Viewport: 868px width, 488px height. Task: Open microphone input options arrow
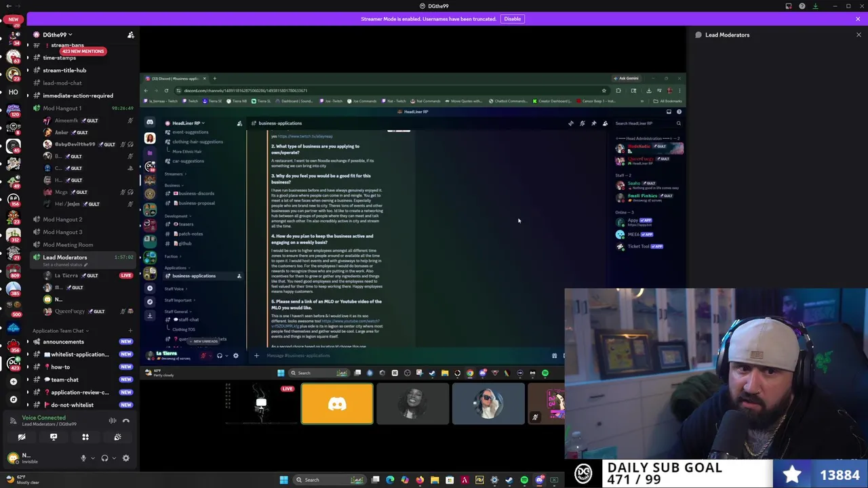tap(92, 458)
